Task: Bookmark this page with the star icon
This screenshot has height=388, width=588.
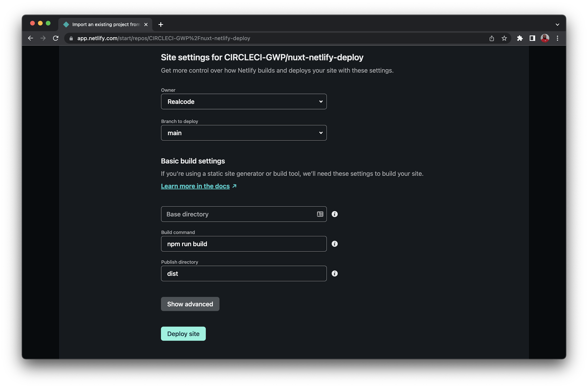Action: point(504,38)
